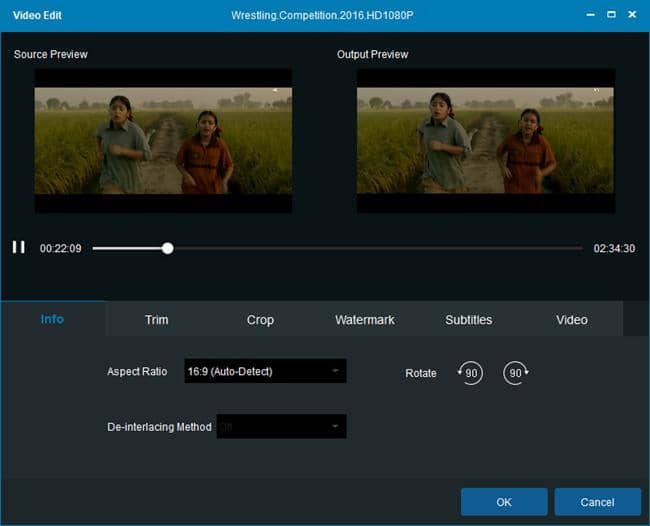This screenshot has height=526, width=650.
Task: Click the Output Preview label
Action: click(372, 54)
